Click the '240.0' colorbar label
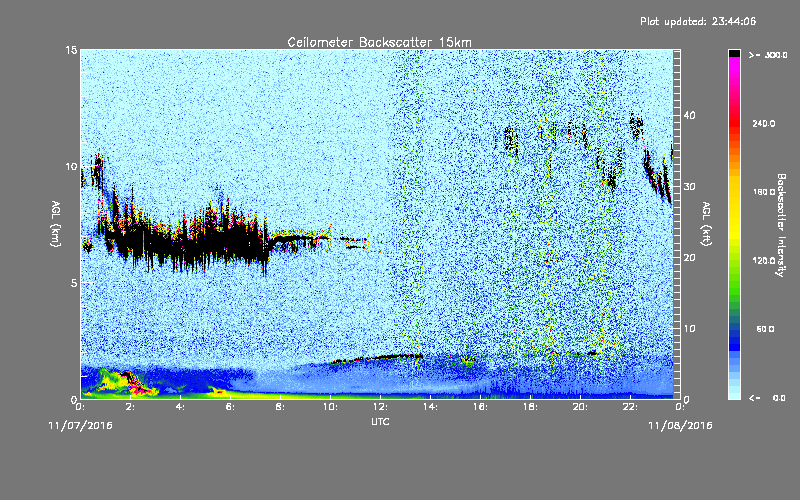Screen dimensions: 800x500 pos(763,123)
